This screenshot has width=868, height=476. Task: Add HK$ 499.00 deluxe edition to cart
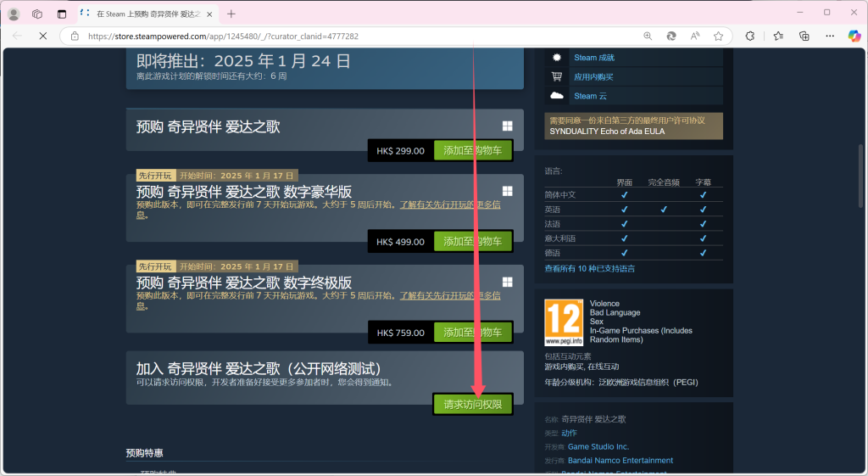473,242
